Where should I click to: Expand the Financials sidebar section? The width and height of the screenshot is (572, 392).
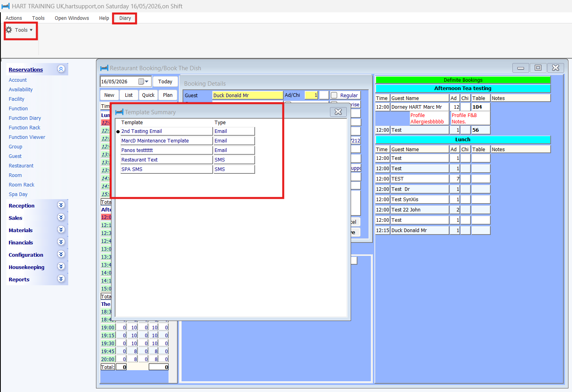[x=61, y=242]
